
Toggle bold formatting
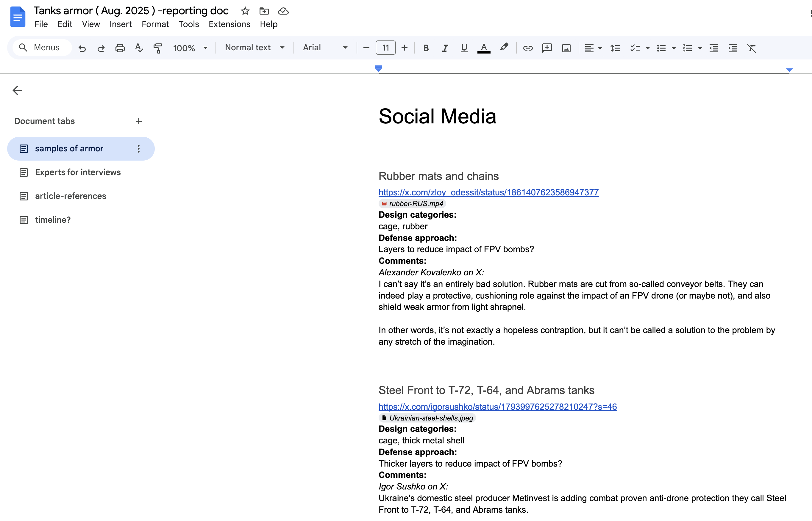coord(426,48)
